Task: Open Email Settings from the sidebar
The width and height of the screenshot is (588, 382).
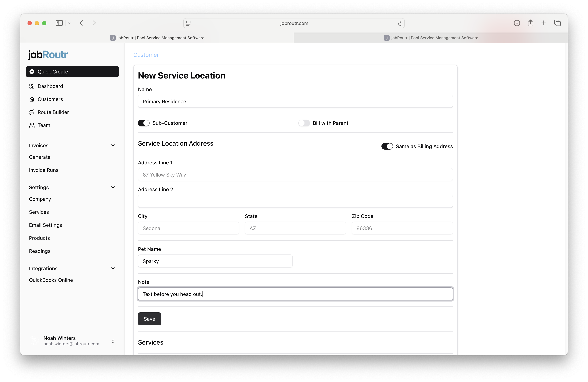Action: tap(45, 225)
